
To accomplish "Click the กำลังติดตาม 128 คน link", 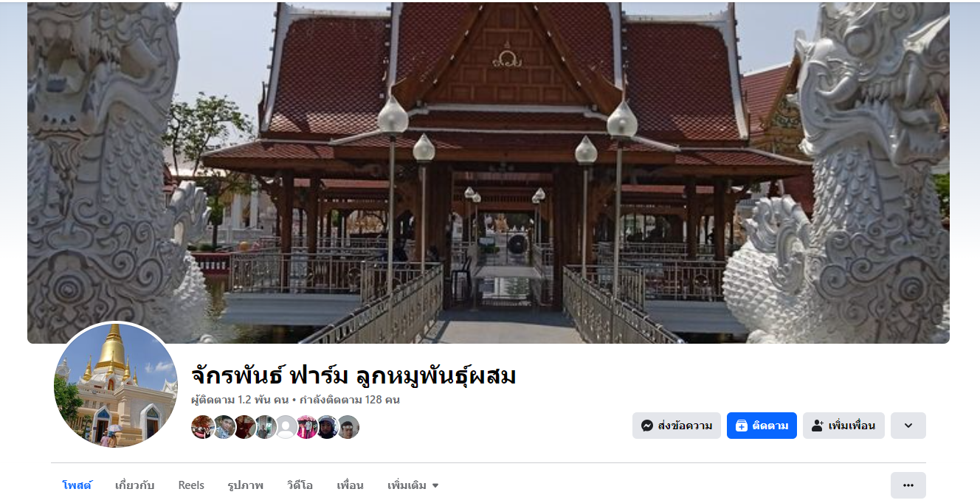I will (350, 400).
